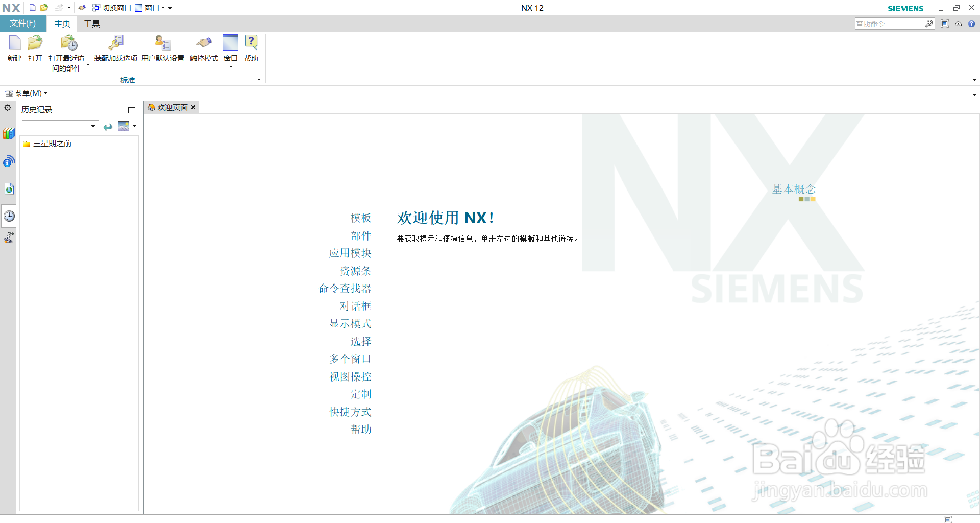
Task: Click the Resource Bar (资源条) link
Action: point(356,271)
